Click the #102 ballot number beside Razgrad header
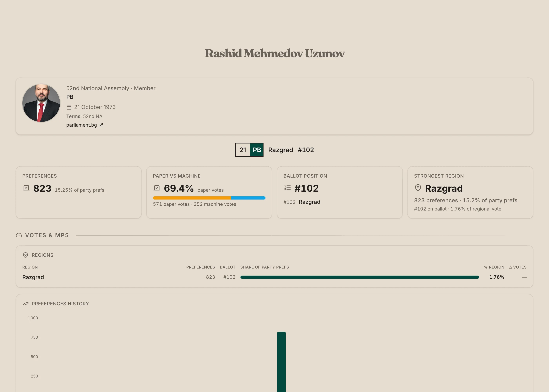 click(306, 150)
